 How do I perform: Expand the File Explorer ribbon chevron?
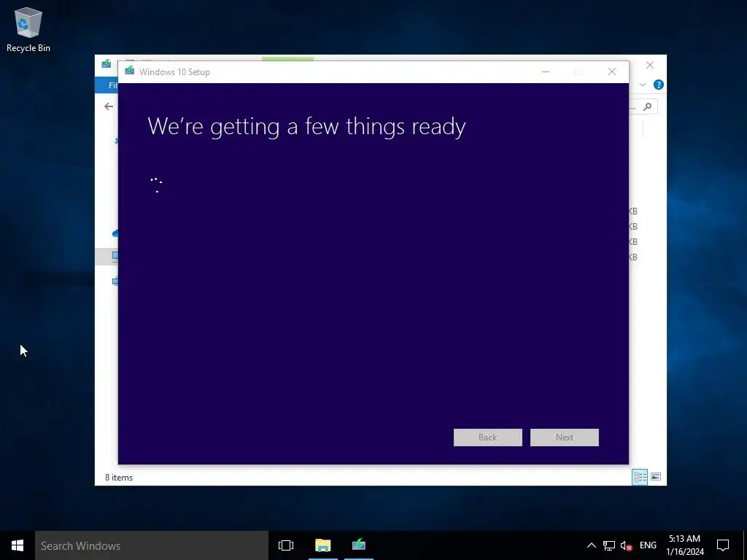click(x=642, y=85)
